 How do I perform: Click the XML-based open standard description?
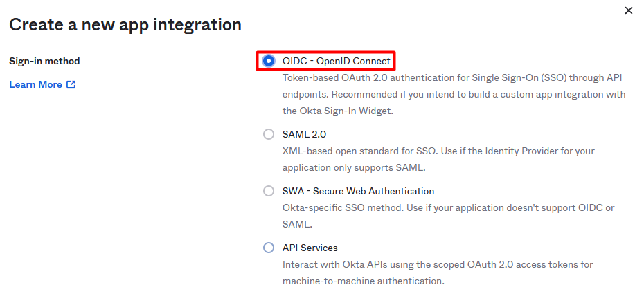[438, 159]
